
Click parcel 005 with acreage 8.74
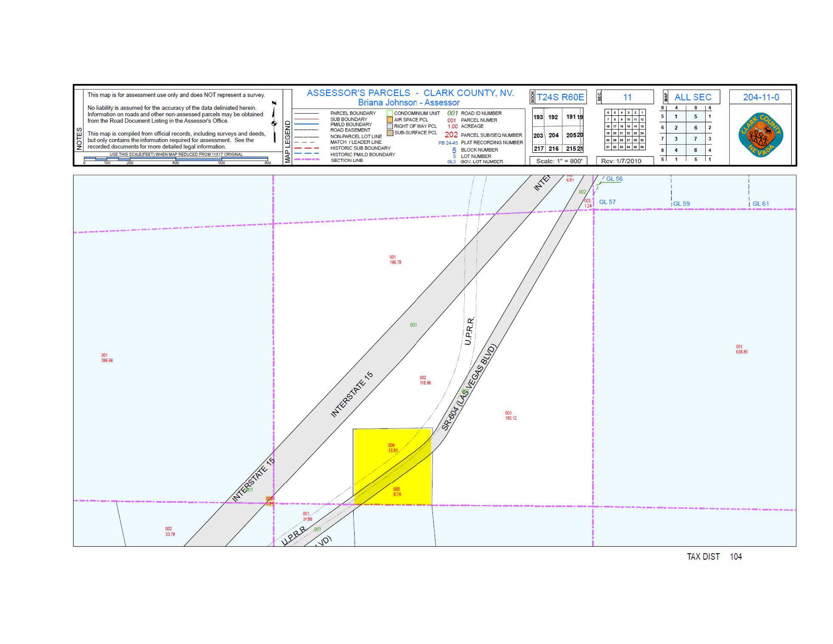click(x=397, y=491)
